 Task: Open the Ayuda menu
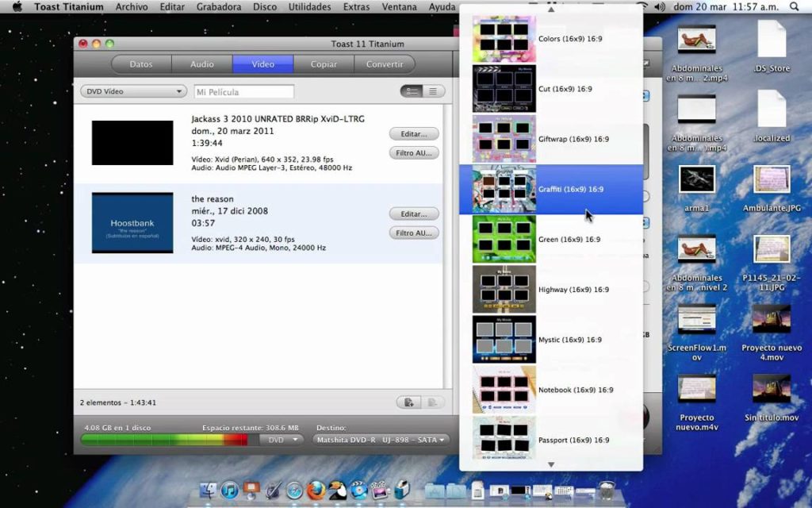point(442,6)
